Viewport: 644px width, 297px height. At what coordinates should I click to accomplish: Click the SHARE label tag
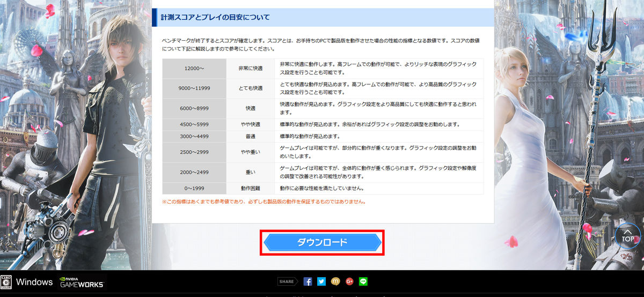click(x=288, y=281)
